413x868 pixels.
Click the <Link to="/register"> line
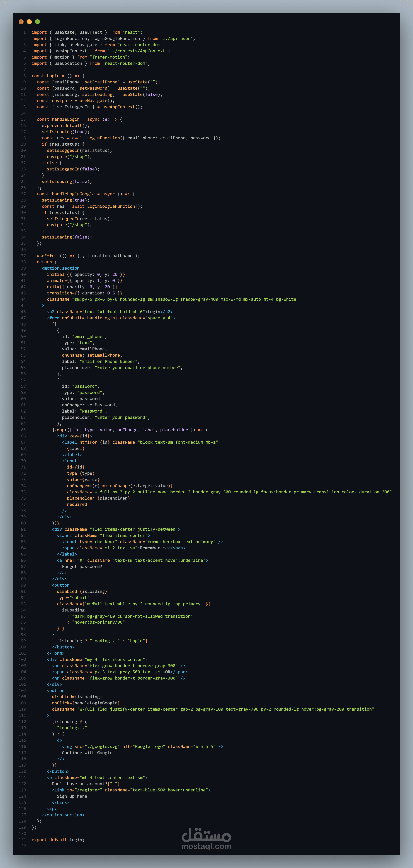[131, 790]
